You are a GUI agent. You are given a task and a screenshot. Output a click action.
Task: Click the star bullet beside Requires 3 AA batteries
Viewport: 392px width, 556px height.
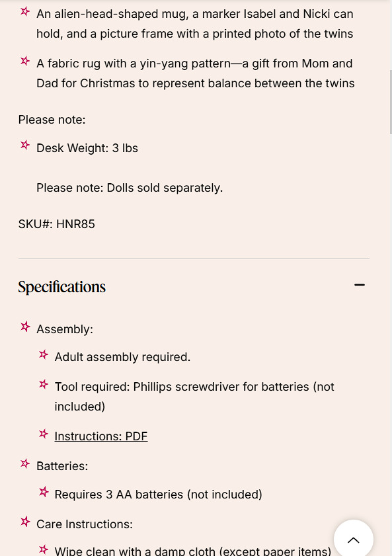tap(44, 492)
